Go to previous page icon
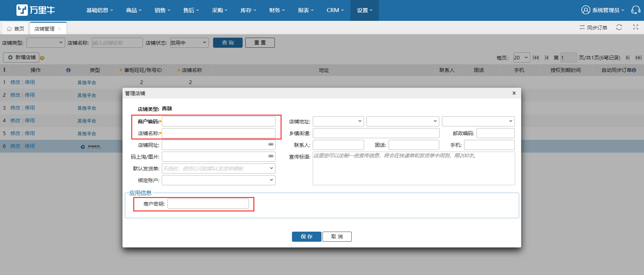The height and width of the screenshot is (275, 644). click(547, 57)
